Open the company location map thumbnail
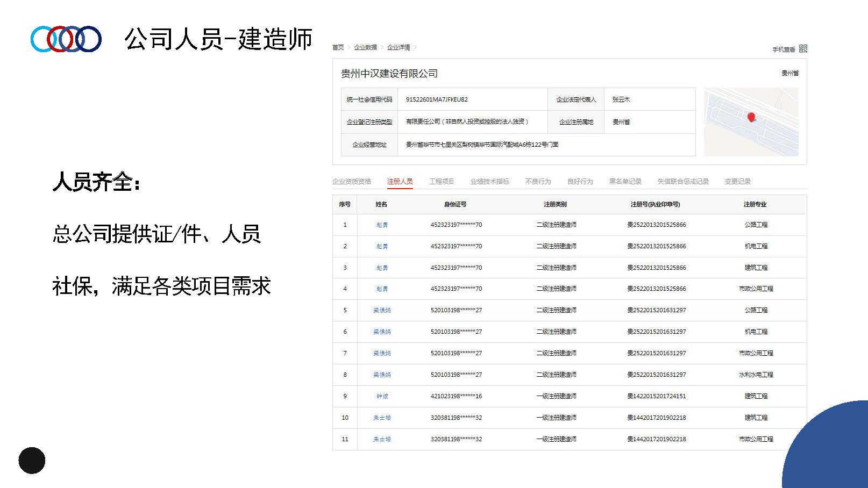The width and height of the screenshot is (868, 488). (x=751, y=122)
